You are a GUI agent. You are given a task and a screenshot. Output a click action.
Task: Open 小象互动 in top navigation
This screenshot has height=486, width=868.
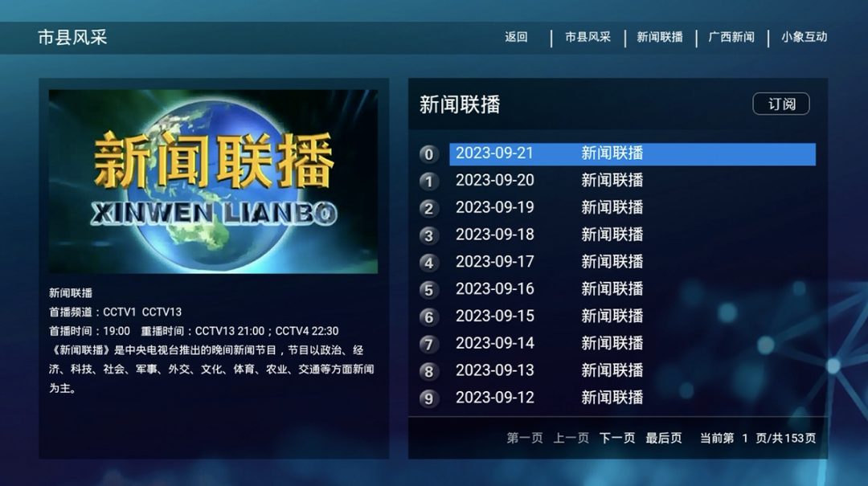[804, 37]
